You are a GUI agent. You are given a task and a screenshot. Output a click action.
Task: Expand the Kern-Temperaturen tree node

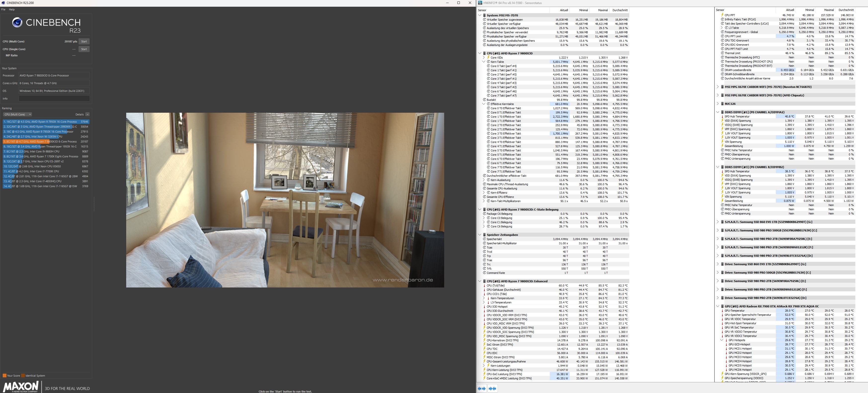coord(484,298)
